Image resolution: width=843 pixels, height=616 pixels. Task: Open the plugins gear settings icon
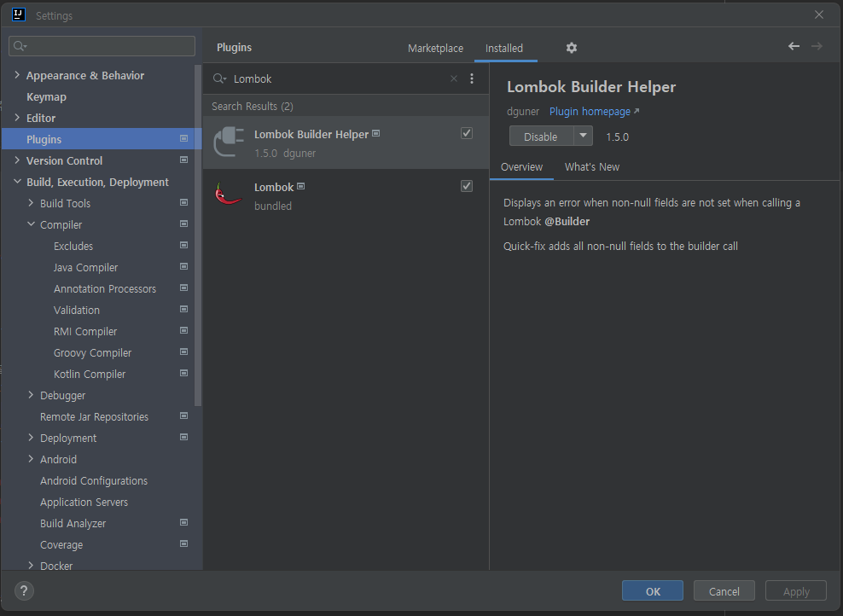(572, 48)
